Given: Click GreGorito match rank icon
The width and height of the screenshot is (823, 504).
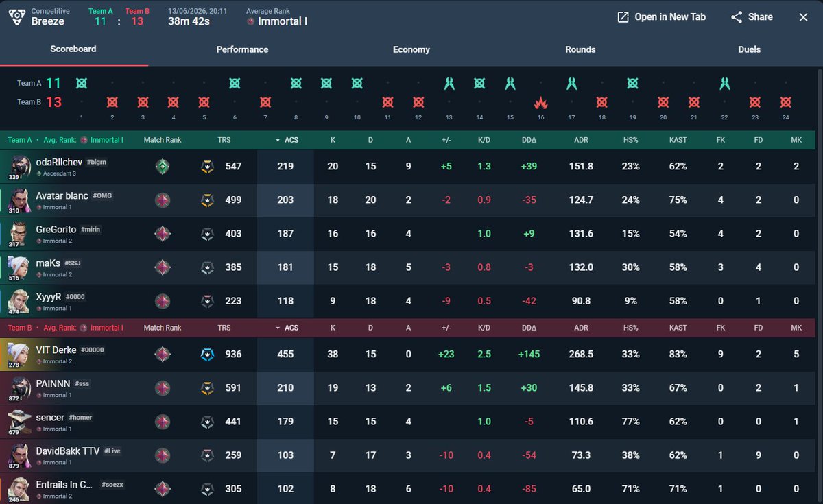Looking at the screenshot, I should point(163,234).
